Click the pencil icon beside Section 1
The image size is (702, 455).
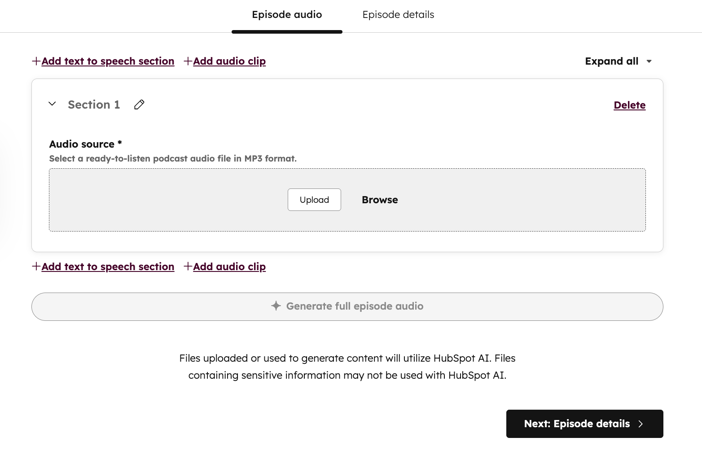tap(139, 105)
